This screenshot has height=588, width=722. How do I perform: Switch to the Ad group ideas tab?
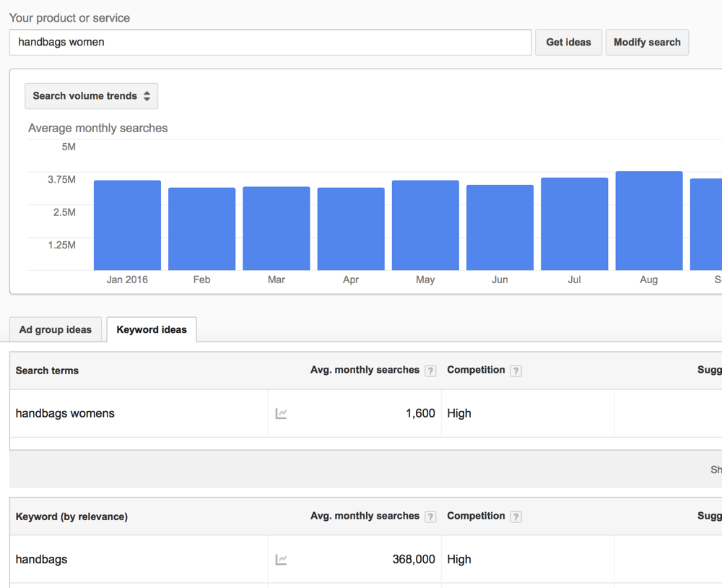56,330
